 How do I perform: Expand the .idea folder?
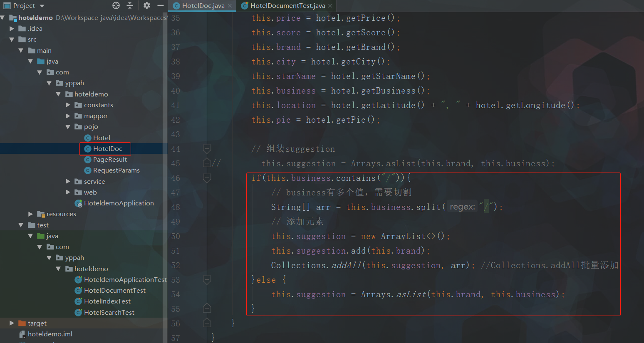click(12, 29)
